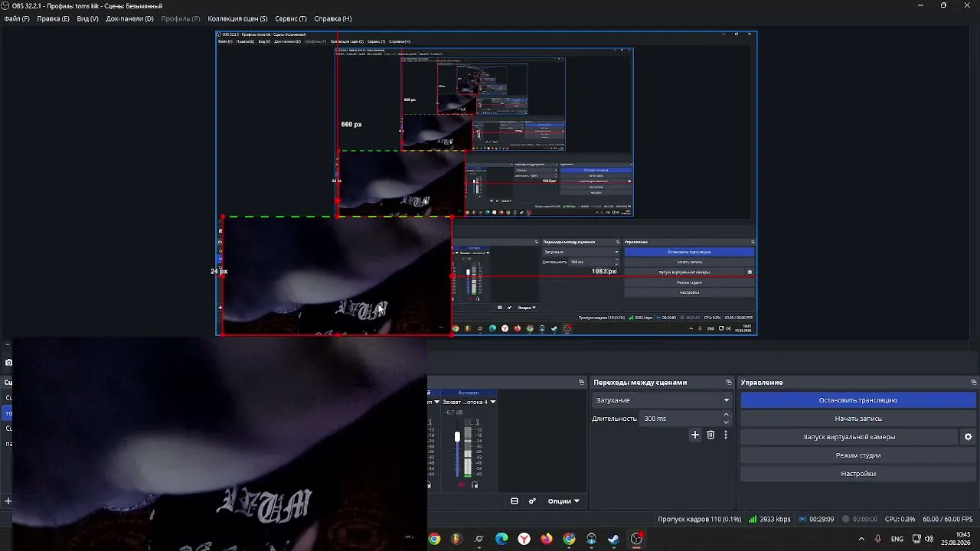Open the system volume tray icon

(930, 539)
